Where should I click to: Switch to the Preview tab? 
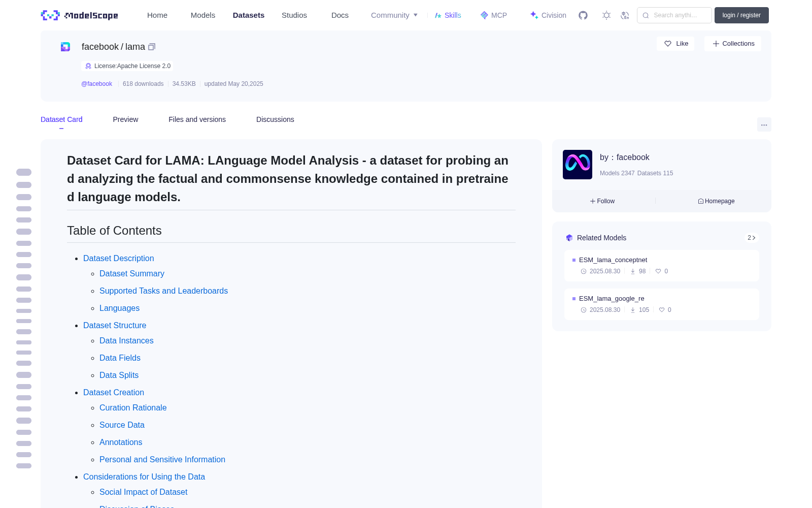pyautogui.click(x=125, y=119)
